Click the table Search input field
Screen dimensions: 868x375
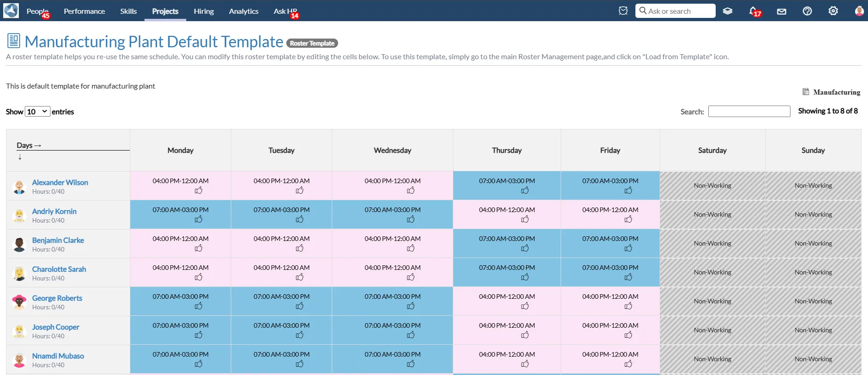click(749, 112)
